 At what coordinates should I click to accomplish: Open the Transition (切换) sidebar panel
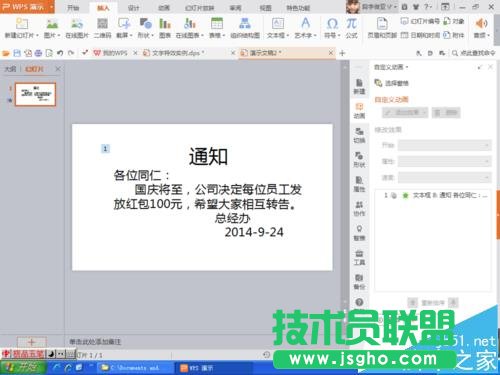pos(359,135)
